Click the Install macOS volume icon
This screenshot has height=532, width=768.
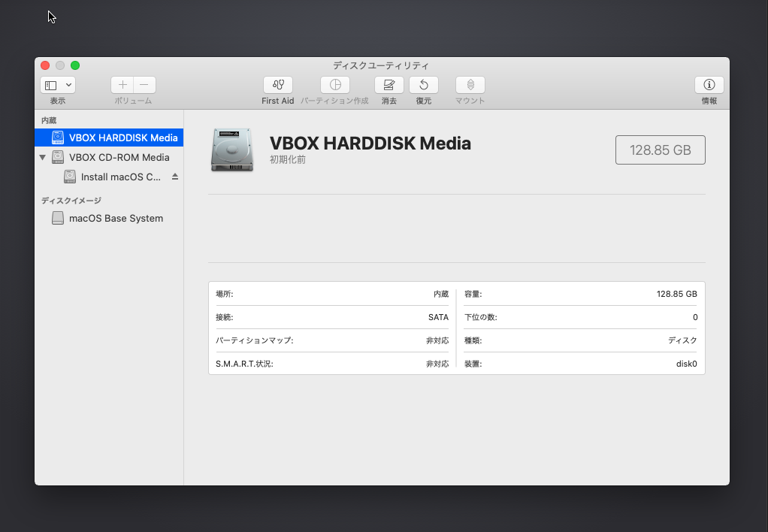tap(70, 177)
